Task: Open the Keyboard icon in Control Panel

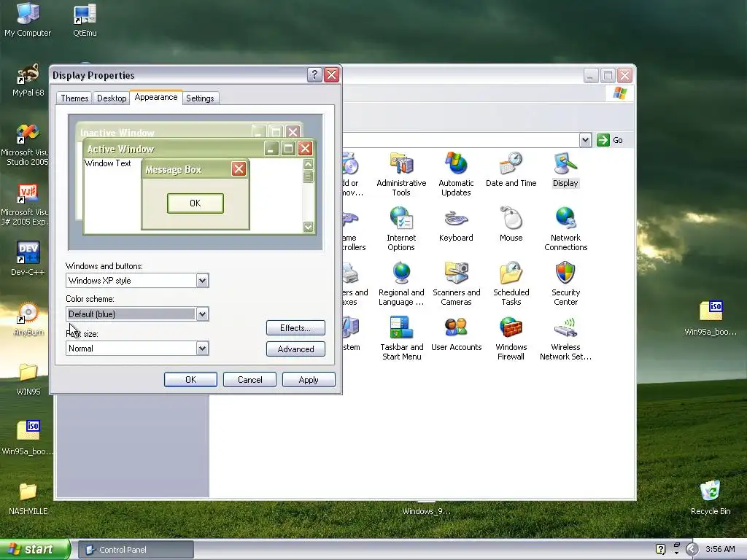Action: point(456,224)
